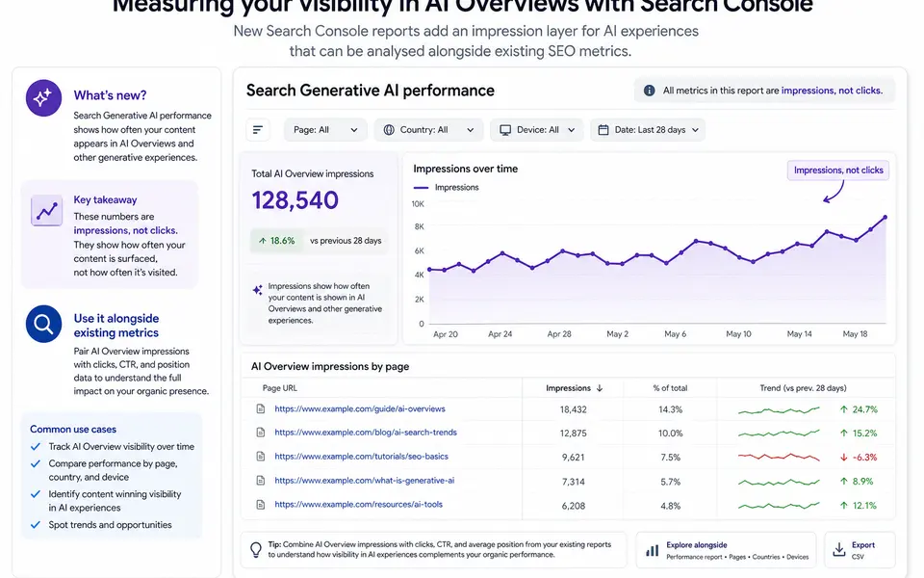Viewport: 924px width, 578px height.
Task: Click page icon beside blog/ai-search-trends URL
Action: 261,433
